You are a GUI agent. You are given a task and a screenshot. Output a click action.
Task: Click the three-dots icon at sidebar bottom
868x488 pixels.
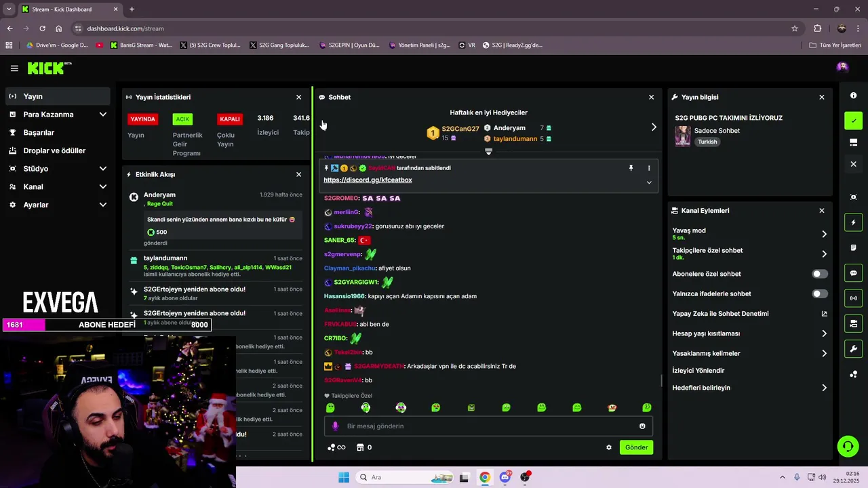[853, 374]
